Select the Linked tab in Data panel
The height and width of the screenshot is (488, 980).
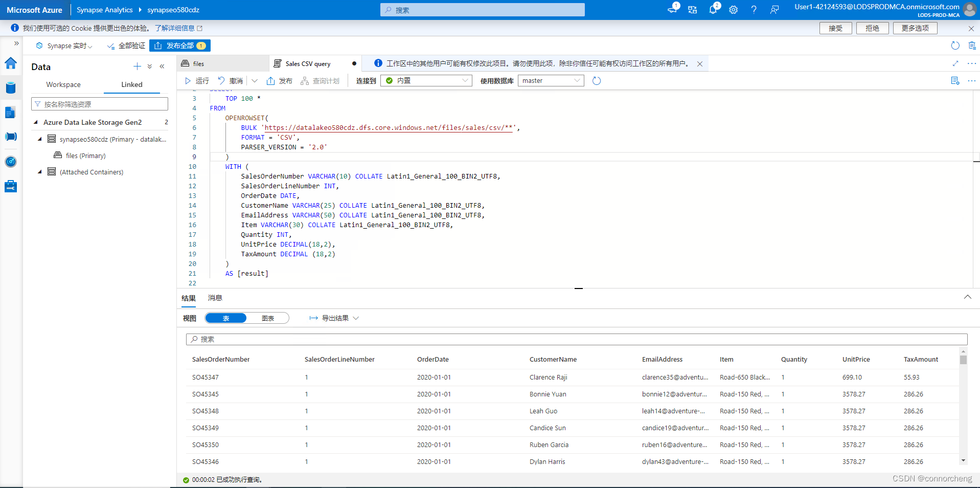pyautogui.click(x=132, y=84)
